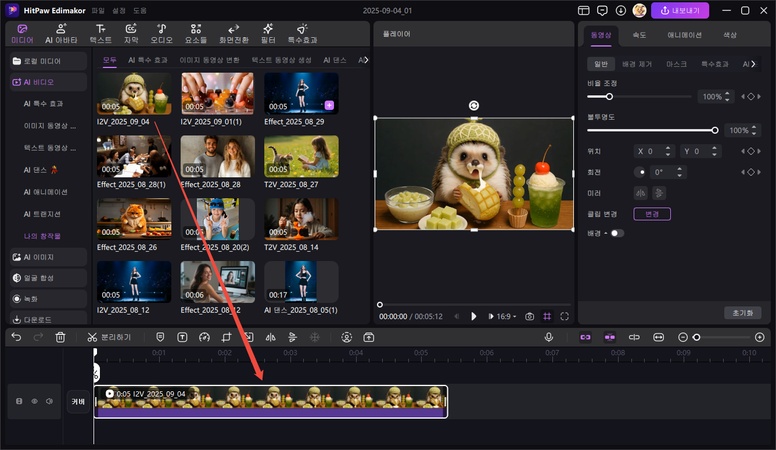Click the 불투명도 opacity slider handle
The height and width of the screenshot is (450, 776).
tap(715, 130)
